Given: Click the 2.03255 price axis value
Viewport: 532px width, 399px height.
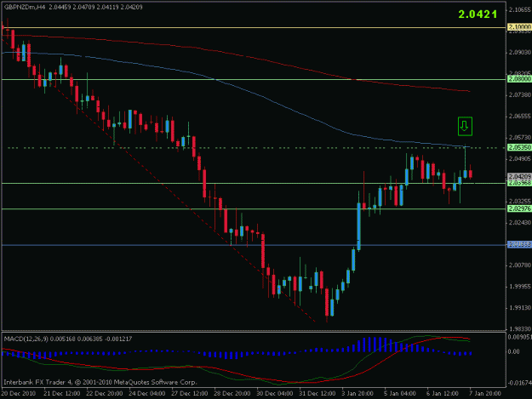Looking at the screenshot, I should click(x=519, y=201).
